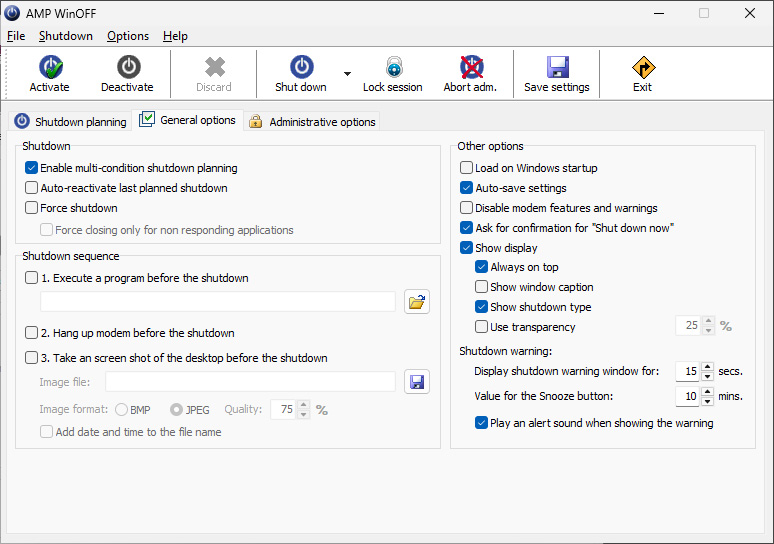The width and height of the screenshot is (774, 544).
Task: Open the Shutdown menu
Action: (66, 36)
